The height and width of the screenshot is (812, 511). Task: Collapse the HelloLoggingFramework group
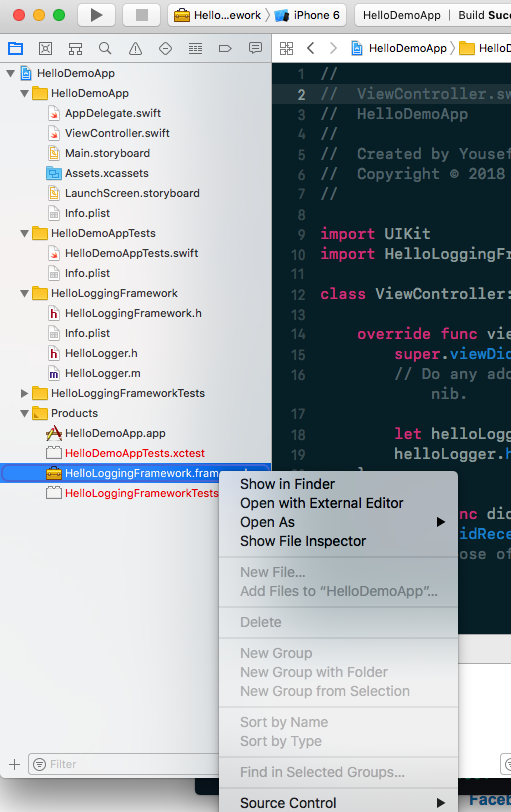click(24, 294)
